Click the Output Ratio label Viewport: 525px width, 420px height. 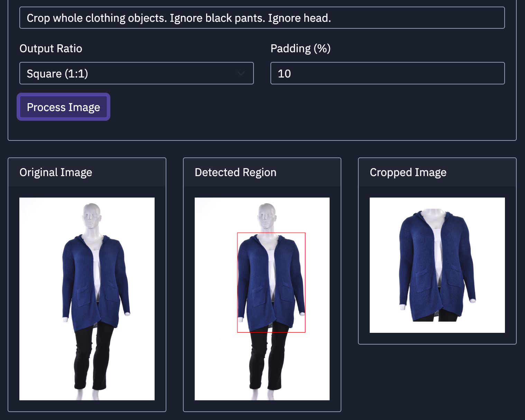50,48
